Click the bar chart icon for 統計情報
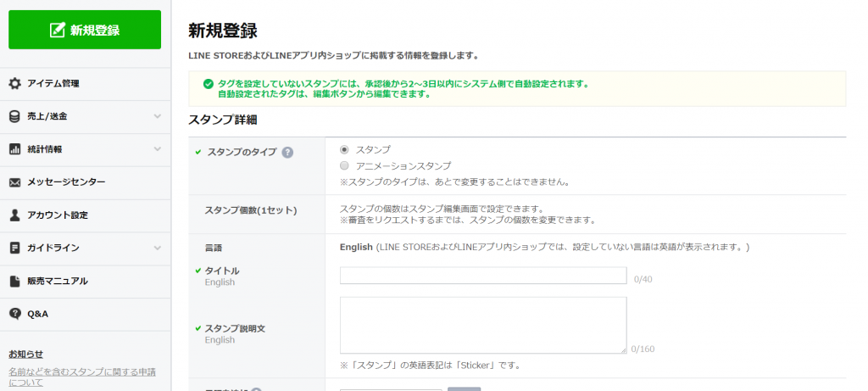Viewport: 868px width, 391px height. (14, 149)
